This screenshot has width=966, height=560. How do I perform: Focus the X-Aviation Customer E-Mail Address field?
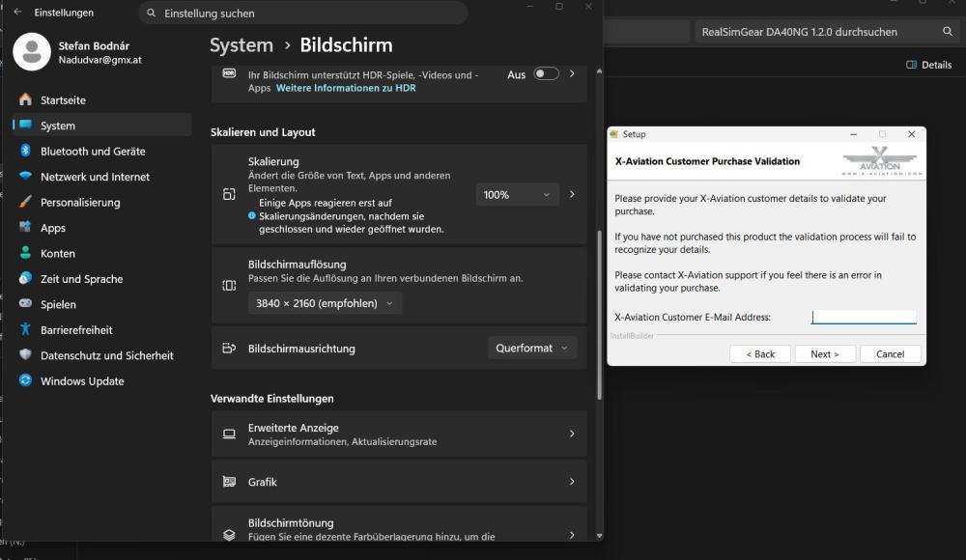click(864, 317)
